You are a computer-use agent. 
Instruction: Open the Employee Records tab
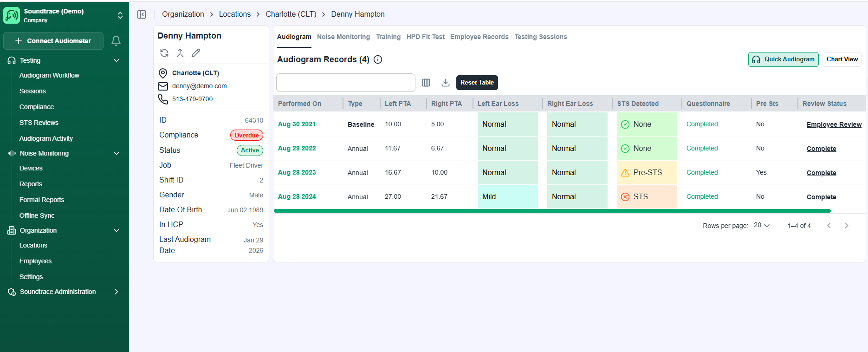(479, 37)
